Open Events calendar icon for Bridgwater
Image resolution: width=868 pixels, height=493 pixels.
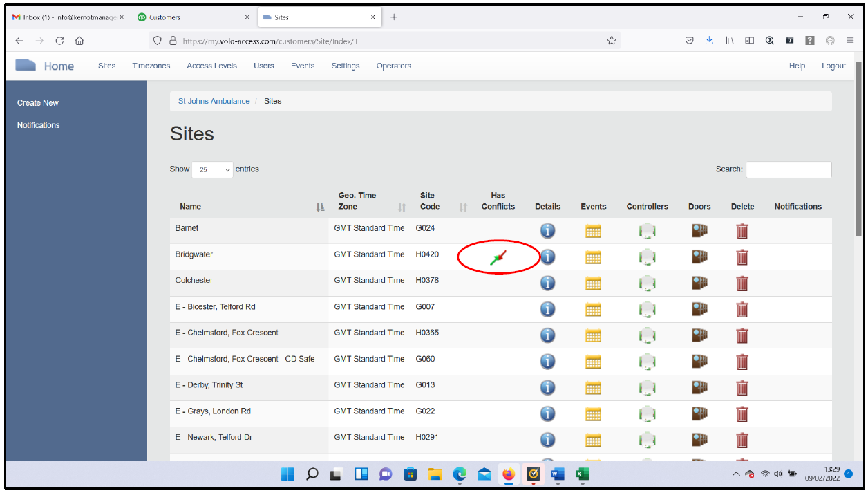tap(593, 257)
